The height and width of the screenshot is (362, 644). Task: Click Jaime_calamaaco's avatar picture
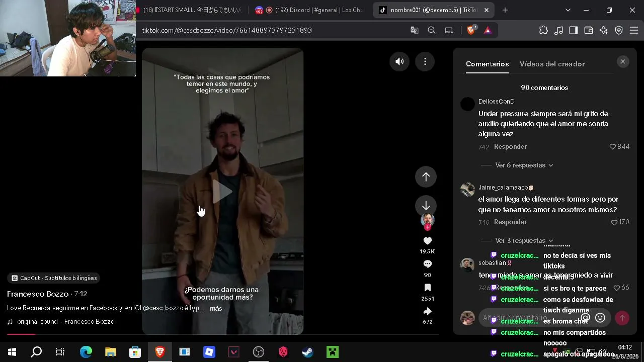tap(467, 190)
